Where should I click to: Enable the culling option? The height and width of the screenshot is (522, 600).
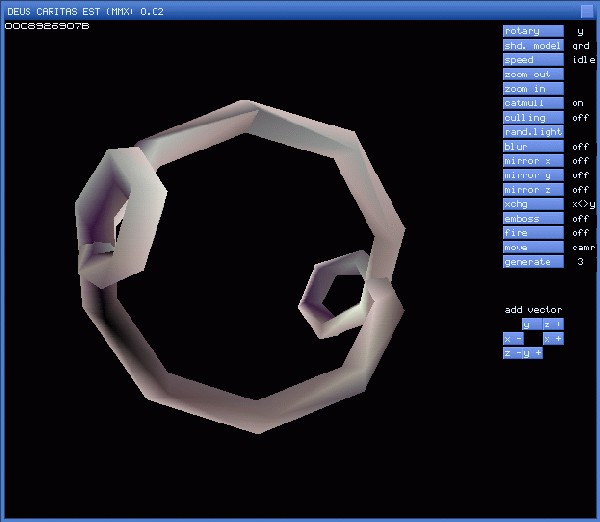533,118
